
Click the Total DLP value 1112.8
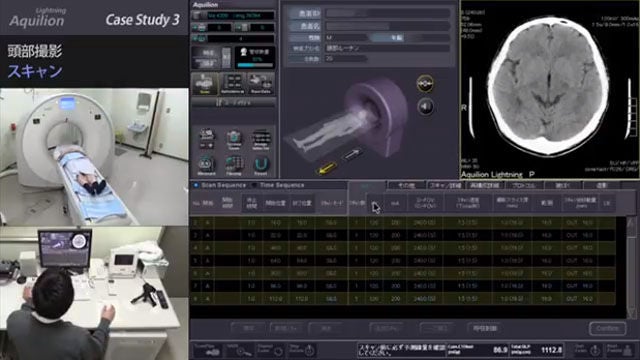(x=551, y=350)
